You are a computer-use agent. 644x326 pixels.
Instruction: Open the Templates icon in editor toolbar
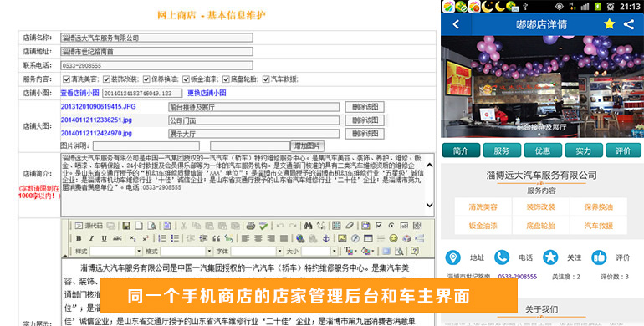pyautogui.click(x=167, y=226)
